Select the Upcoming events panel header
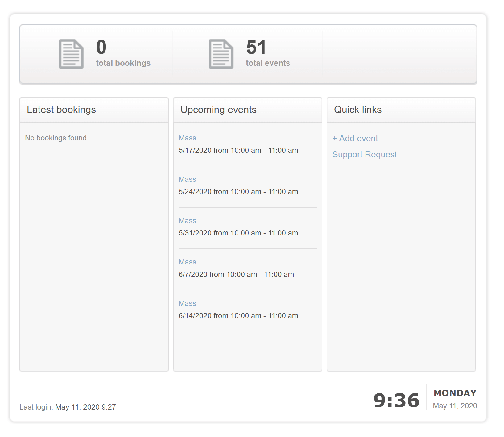 (x=218, y=110)
